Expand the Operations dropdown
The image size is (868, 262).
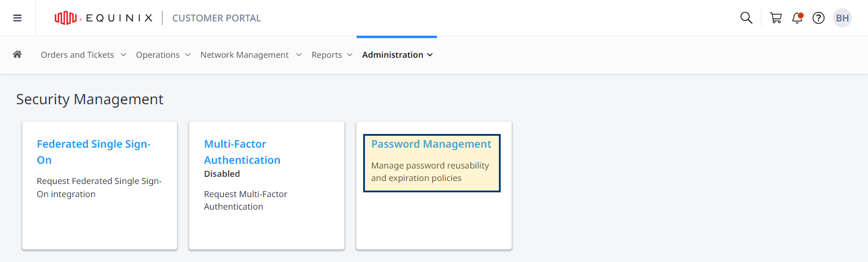click(163, 55)
